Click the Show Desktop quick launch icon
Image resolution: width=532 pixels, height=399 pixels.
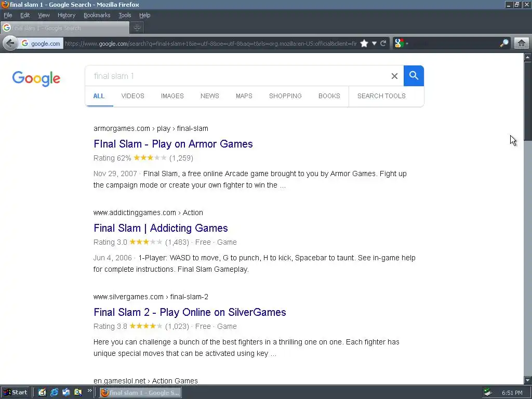[x=42, y=393]
